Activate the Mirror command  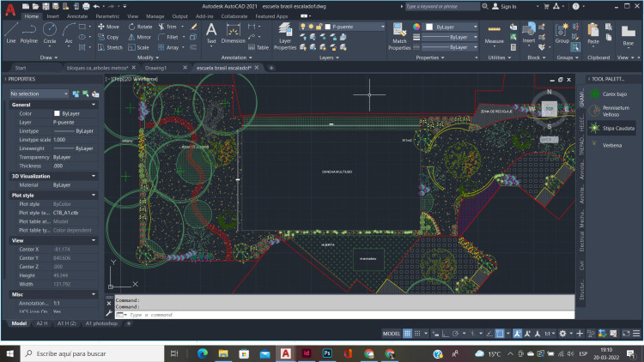[140, 37]
